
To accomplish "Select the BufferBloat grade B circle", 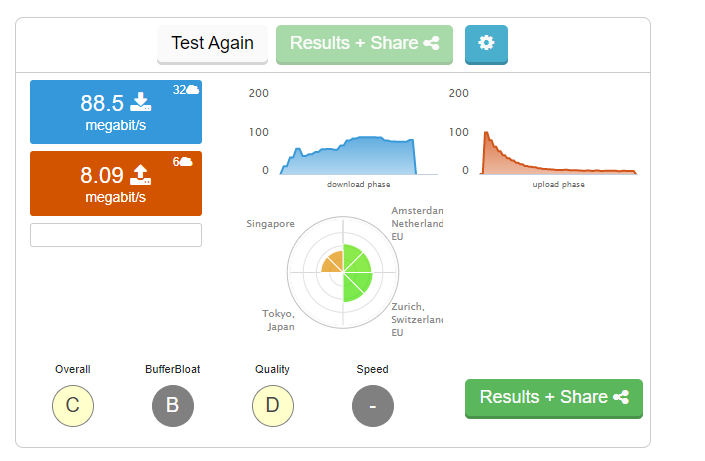I will click(173, 406).
